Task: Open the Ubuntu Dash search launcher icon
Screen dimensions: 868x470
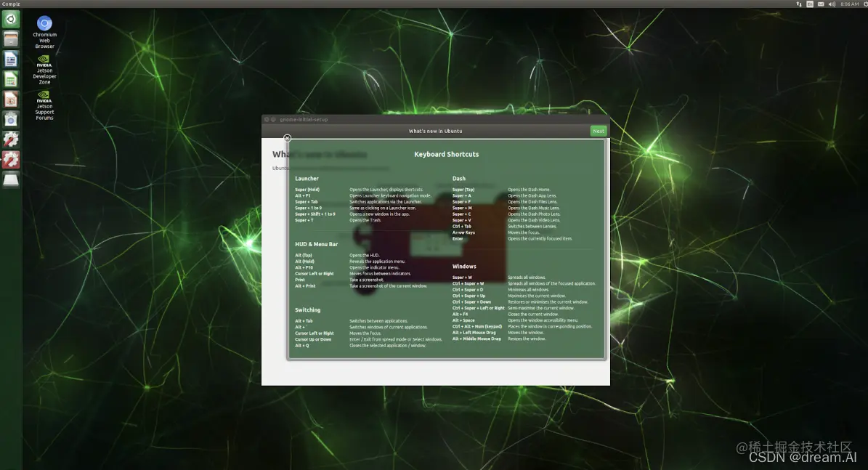Action: point(10,20)
